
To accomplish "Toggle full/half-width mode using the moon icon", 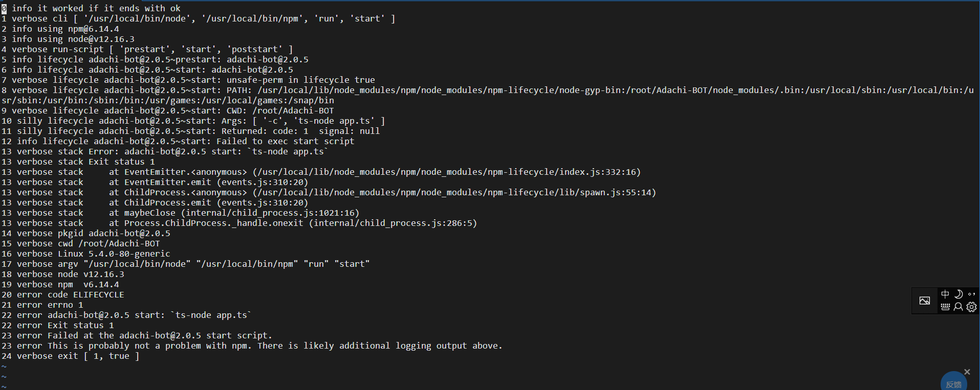I will 959,294.
